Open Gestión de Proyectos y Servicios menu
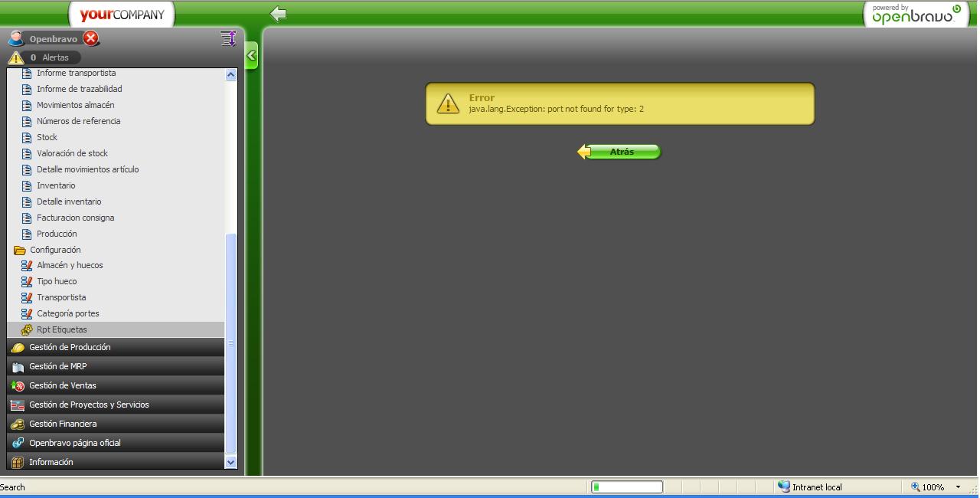 click(89, 405)
